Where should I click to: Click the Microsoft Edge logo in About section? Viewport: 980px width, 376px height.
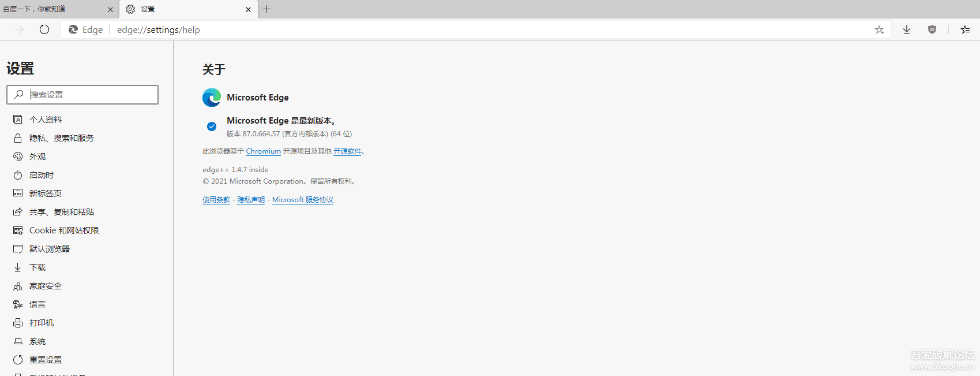(x=212, y=98)
